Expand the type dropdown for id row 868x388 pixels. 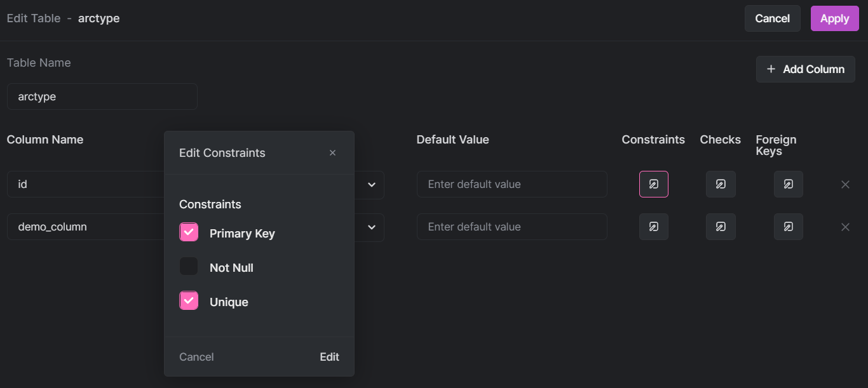(x=372, y=185)
